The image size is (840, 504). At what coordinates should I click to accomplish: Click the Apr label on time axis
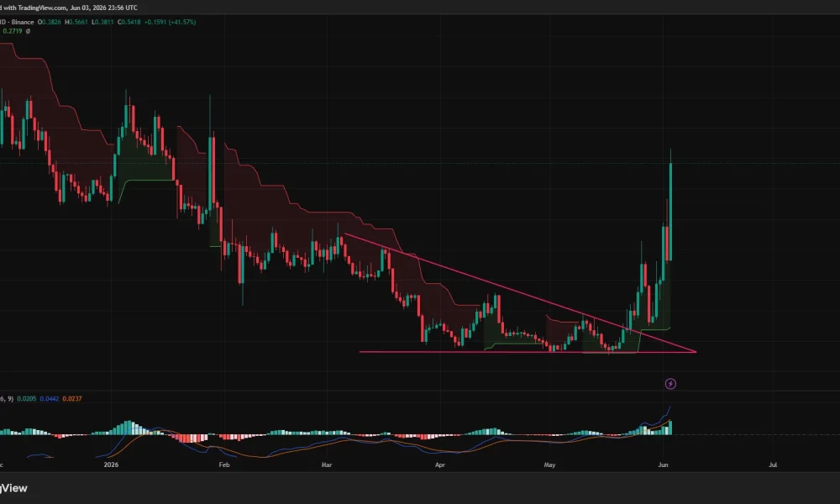pos(440,465)
